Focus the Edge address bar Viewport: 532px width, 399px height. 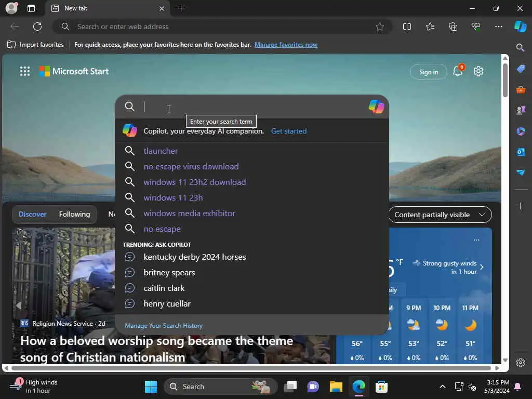coord(222,26)
